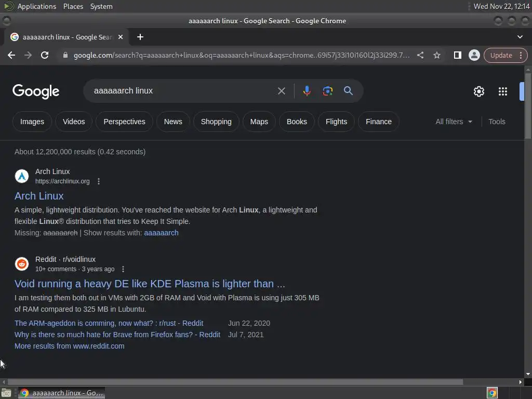Expand the All filters dropdown
Screen dimensions: 532x399
coord(454,122)
